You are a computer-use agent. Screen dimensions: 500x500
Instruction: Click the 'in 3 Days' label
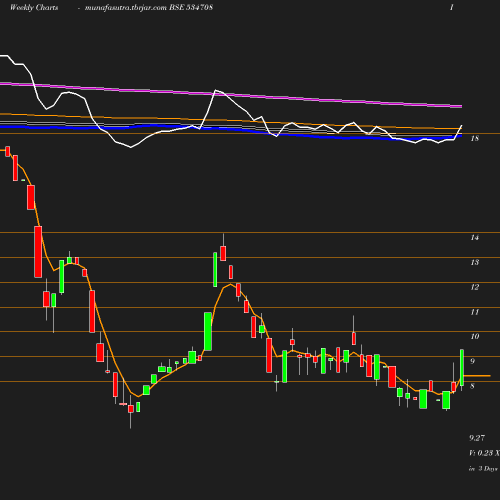click(x=483, y=468)
